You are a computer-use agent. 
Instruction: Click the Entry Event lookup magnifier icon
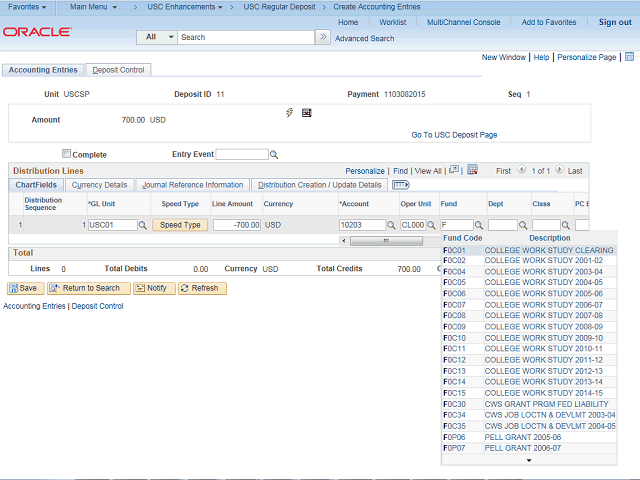[x=274, y=155]
